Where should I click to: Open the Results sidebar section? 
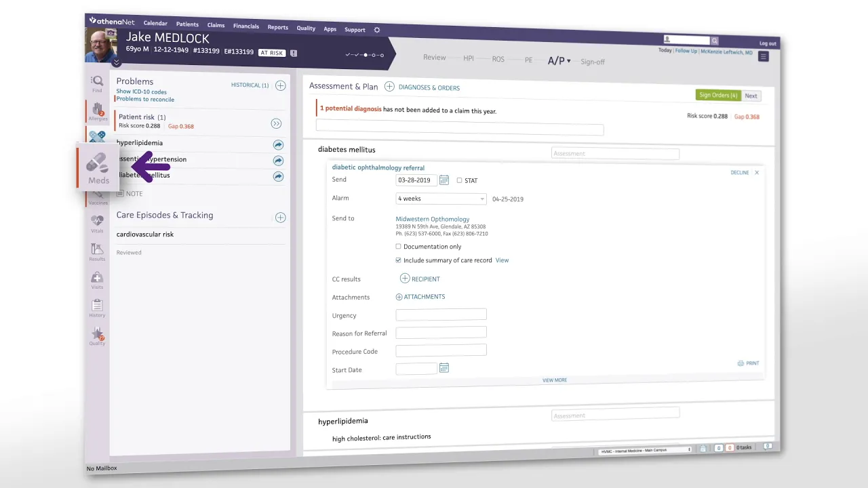coord(97,252)
